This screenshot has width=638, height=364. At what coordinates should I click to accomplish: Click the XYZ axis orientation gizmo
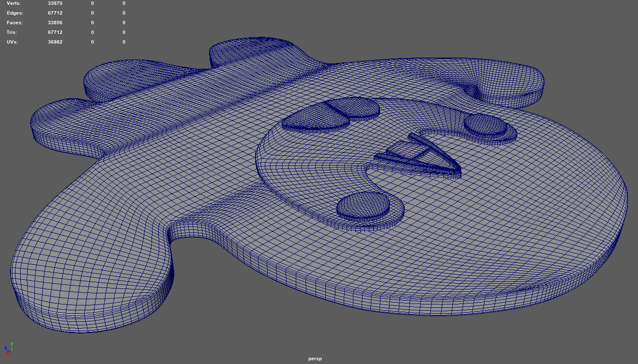point(8,348)
